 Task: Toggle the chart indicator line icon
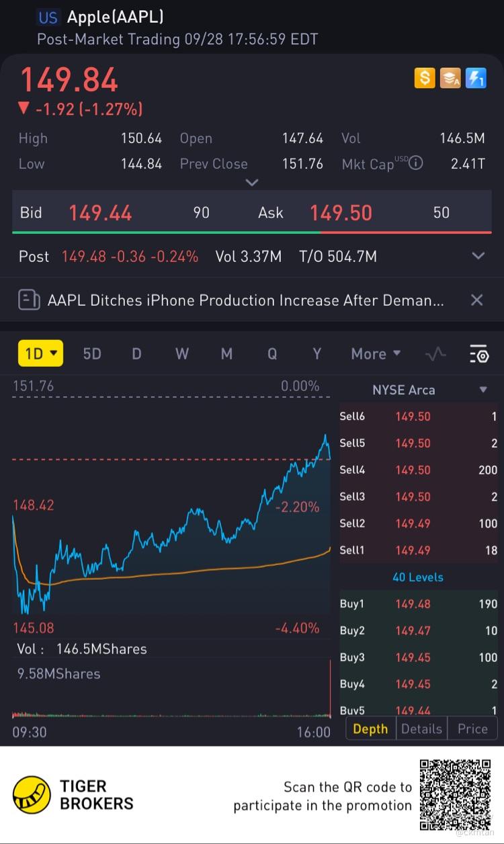coord(435,353)
